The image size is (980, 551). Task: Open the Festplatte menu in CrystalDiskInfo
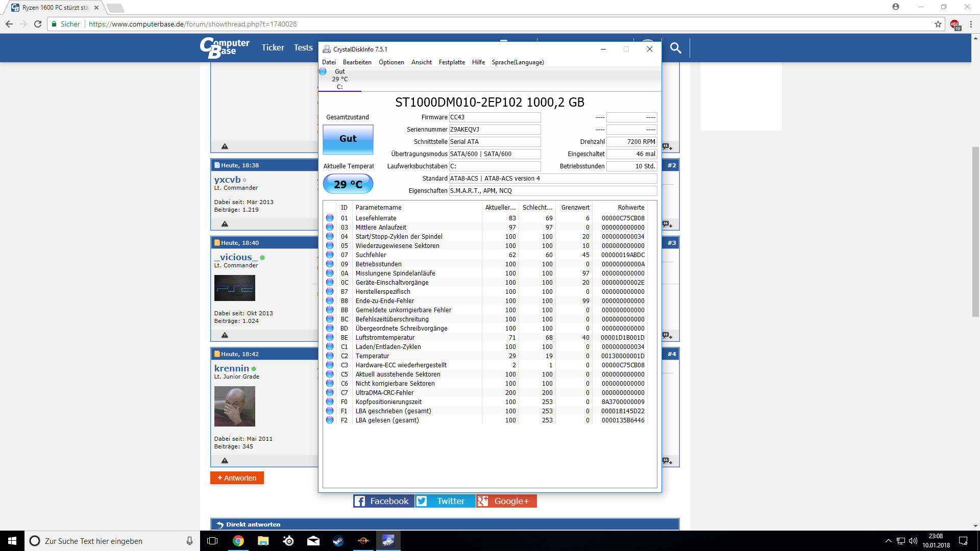pyautogui.click(x=451, y=62)
